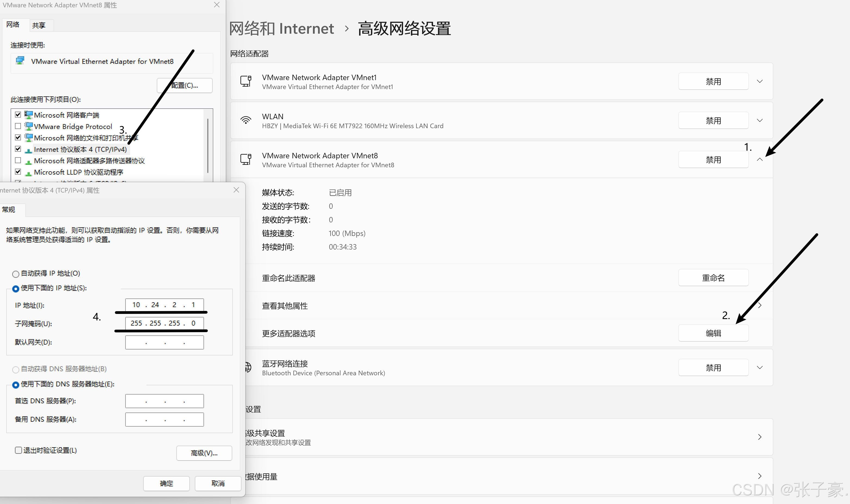Select obtain IP address automatically radio
Screen dimensions: 850x504
(x=16, y=274)
